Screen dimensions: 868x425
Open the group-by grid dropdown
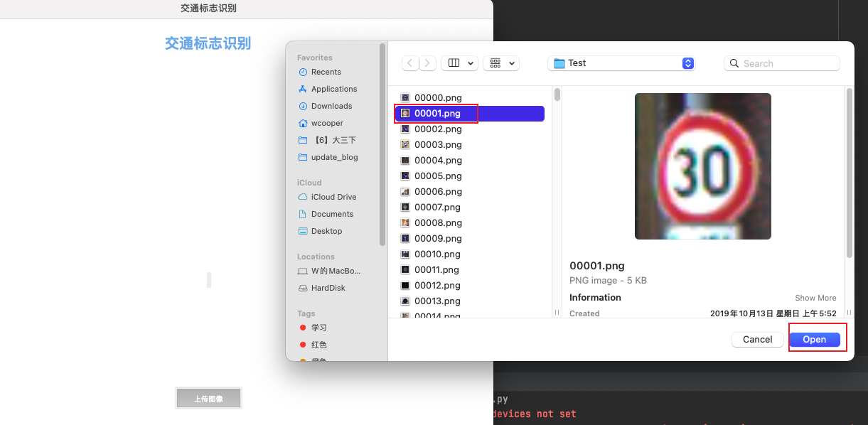(501, 63)
